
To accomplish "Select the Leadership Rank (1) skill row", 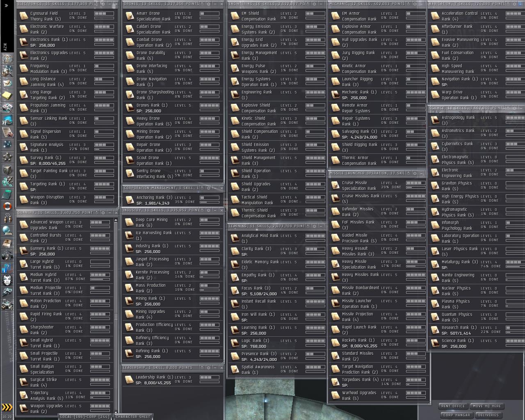I will point(173,380).
